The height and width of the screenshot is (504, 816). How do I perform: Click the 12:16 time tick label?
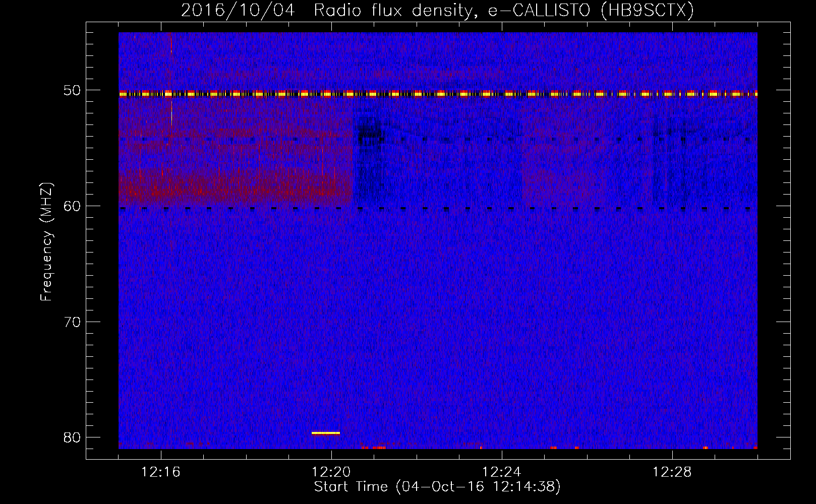tap(161, 472)
